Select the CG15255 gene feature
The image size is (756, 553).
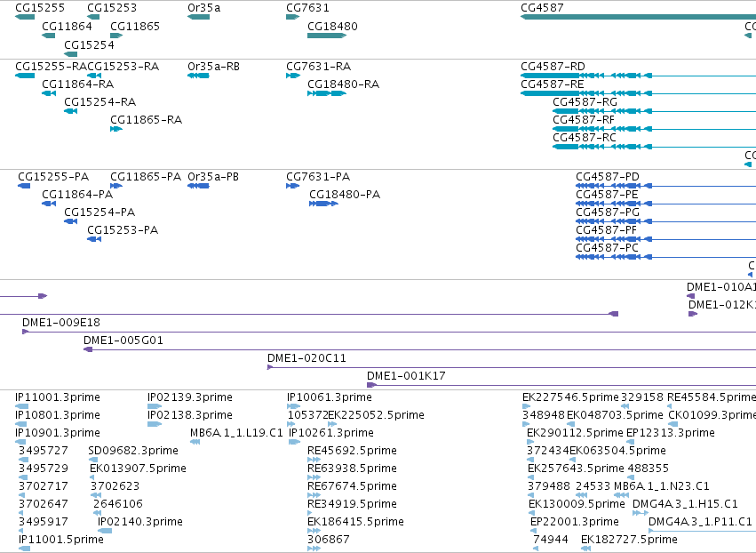tap(25, 17)
